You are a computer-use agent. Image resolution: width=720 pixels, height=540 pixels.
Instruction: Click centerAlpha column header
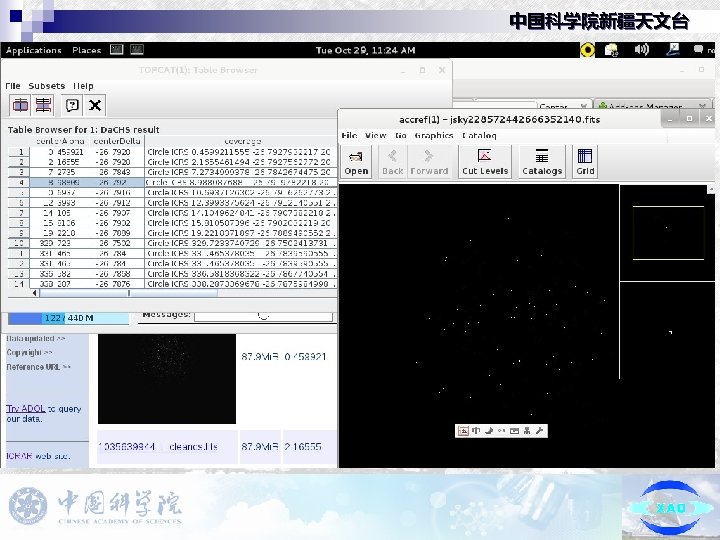60,141
